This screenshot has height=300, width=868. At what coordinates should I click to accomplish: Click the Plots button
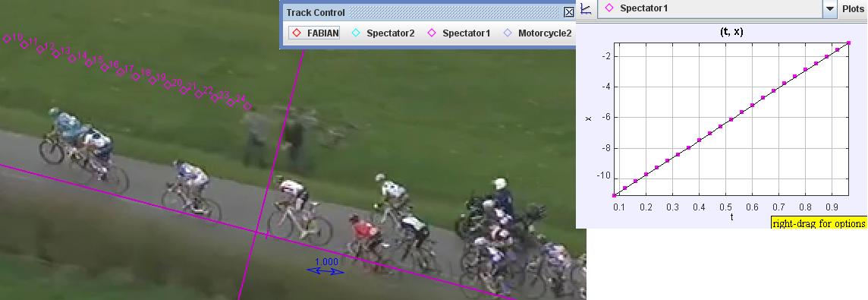(853, 9)
